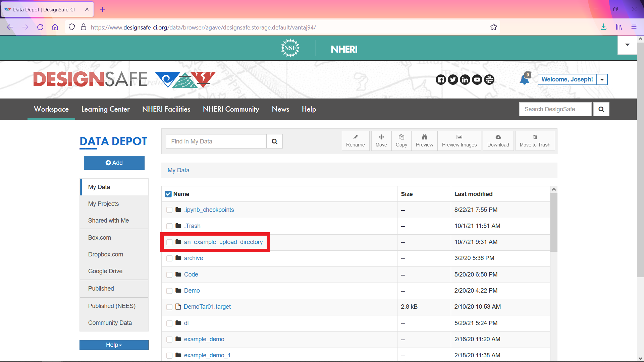Check the checkbox beside .Trash folder
Image resolution: width=644 pixels, height=362 pixels.
pyautogui.click(x=169, y=226)
